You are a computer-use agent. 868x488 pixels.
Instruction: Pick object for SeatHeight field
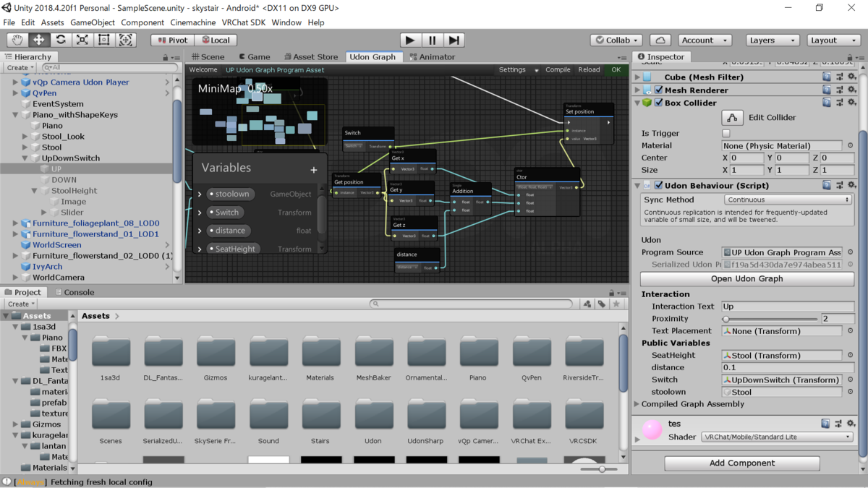(x=851, y=355)
